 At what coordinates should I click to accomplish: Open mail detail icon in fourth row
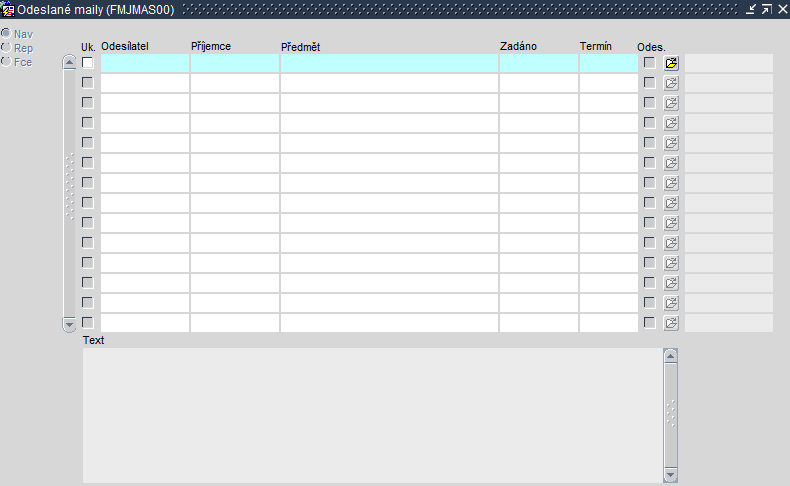671,123
